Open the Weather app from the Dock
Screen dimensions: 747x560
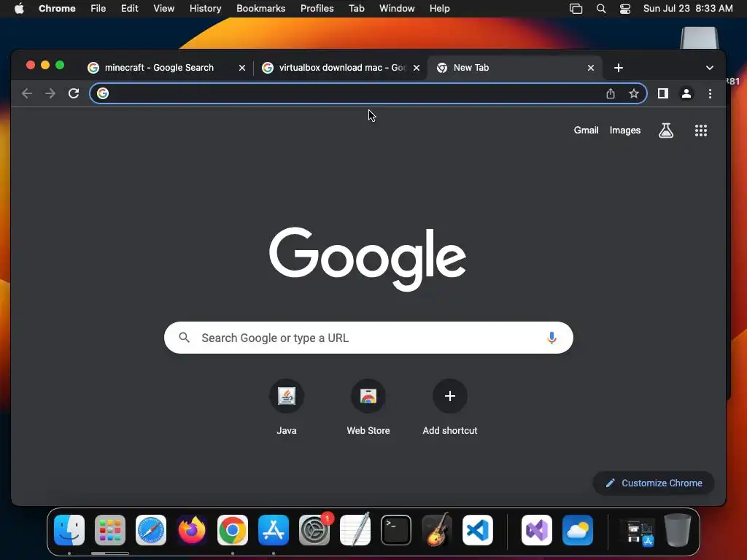pyautogui.click(x=578, y=530)
